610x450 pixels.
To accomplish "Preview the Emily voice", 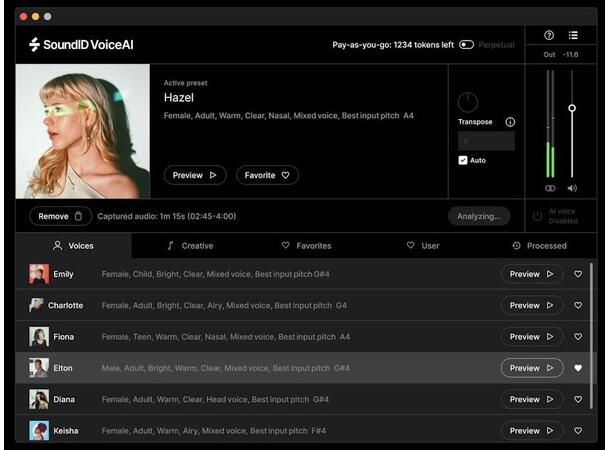I will 532,274.
